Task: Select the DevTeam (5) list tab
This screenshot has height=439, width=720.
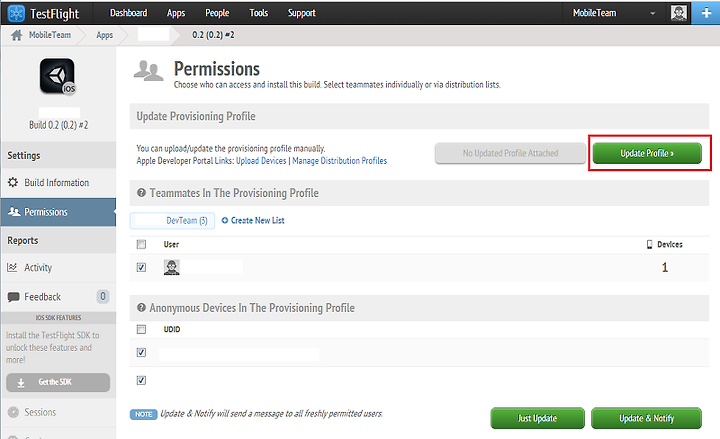Action: 173,220
